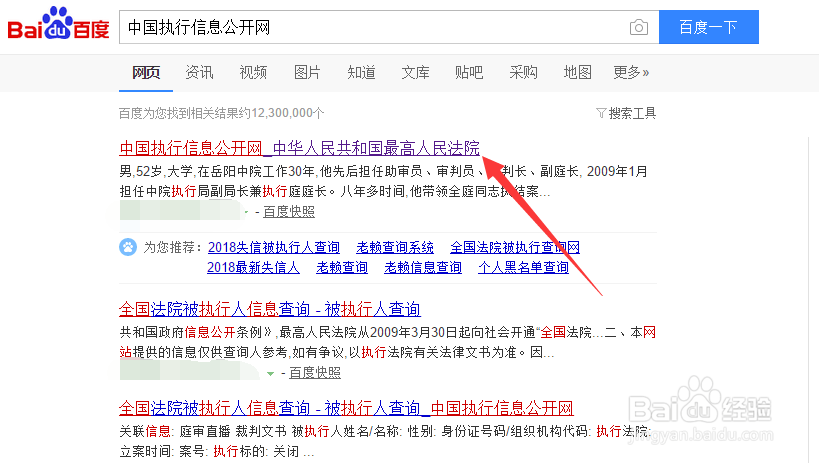The image size is (819, 463).
Task: Click the result count text 12,300,000个
Action: tap(287, 113)
